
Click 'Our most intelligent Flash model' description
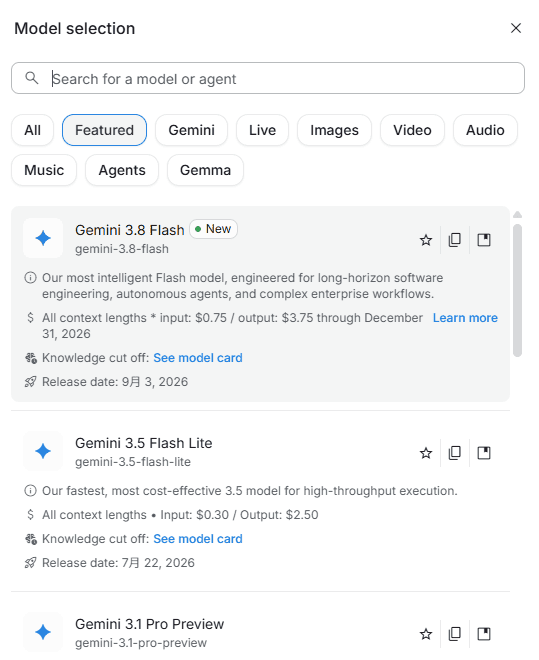click(242, 286)
